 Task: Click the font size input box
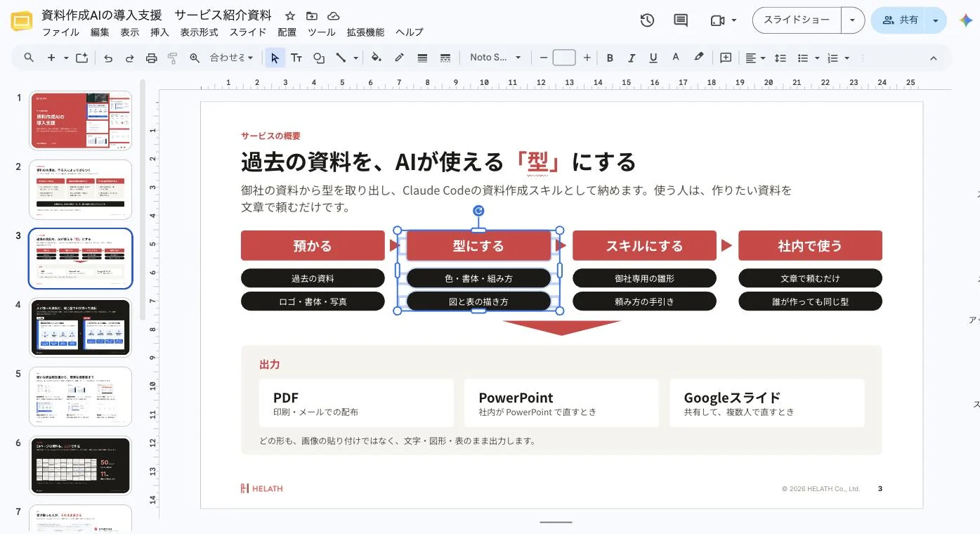click(x=564, y=58)
